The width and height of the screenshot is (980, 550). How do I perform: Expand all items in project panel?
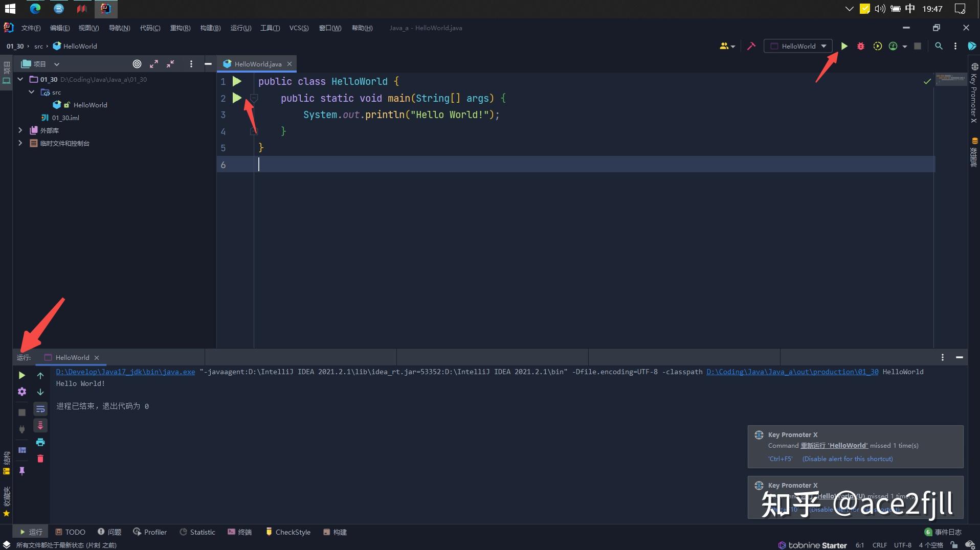pyautogui.click(x=154, y=64)
